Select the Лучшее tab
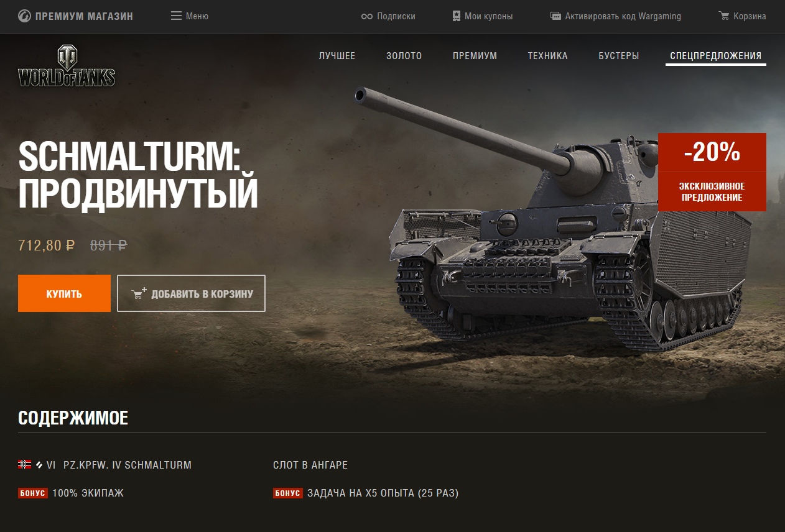 [x=337, y=56]
